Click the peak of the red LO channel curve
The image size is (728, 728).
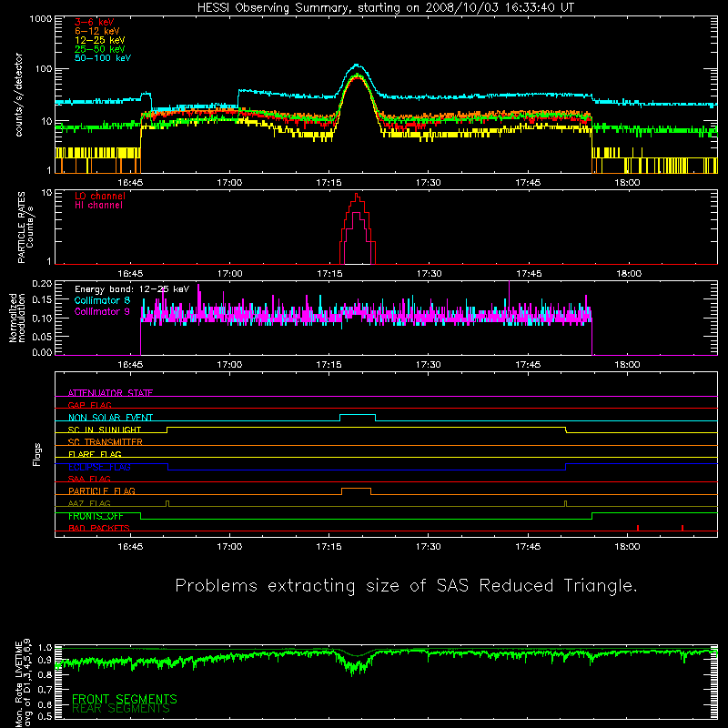coord(357,194)
